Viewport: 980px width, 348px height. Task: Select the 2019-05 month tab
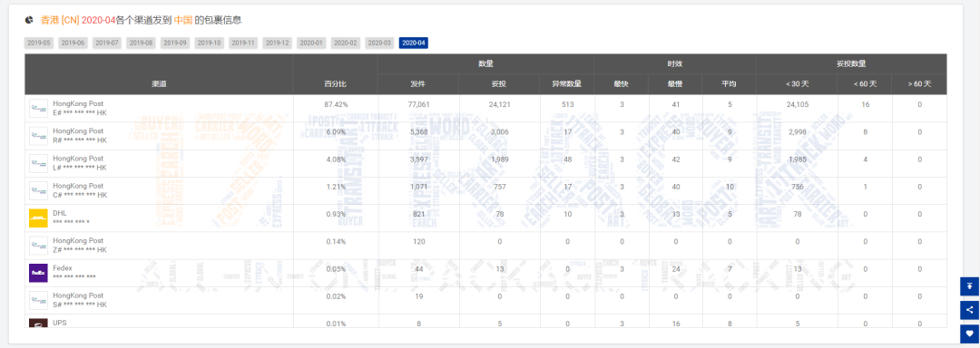pyautogui.click(x=39, y=43)
